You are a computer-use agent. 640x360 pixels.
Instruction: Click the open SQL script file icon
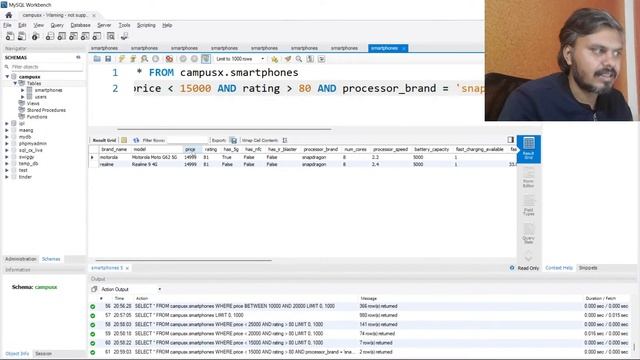coord(22,36)
